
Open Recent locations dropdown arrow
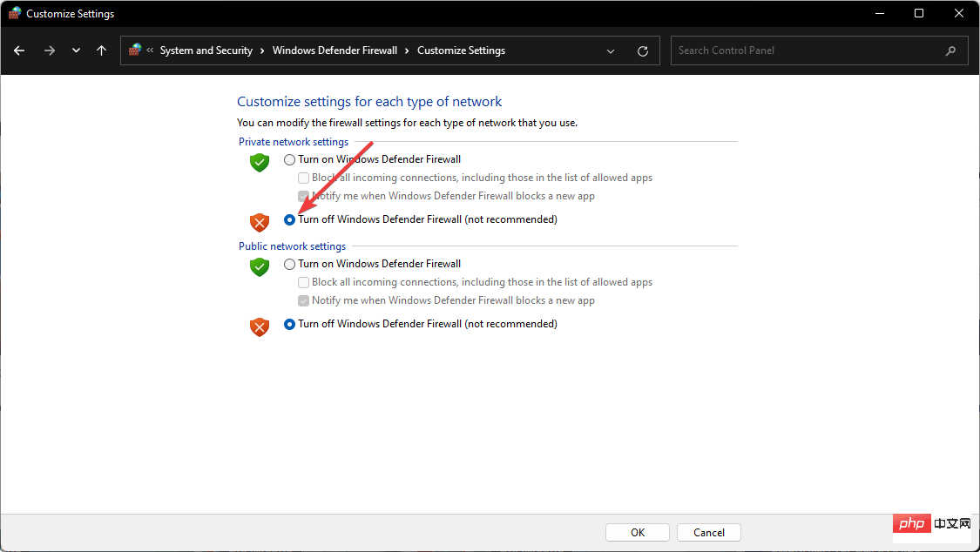coord(76,50)
